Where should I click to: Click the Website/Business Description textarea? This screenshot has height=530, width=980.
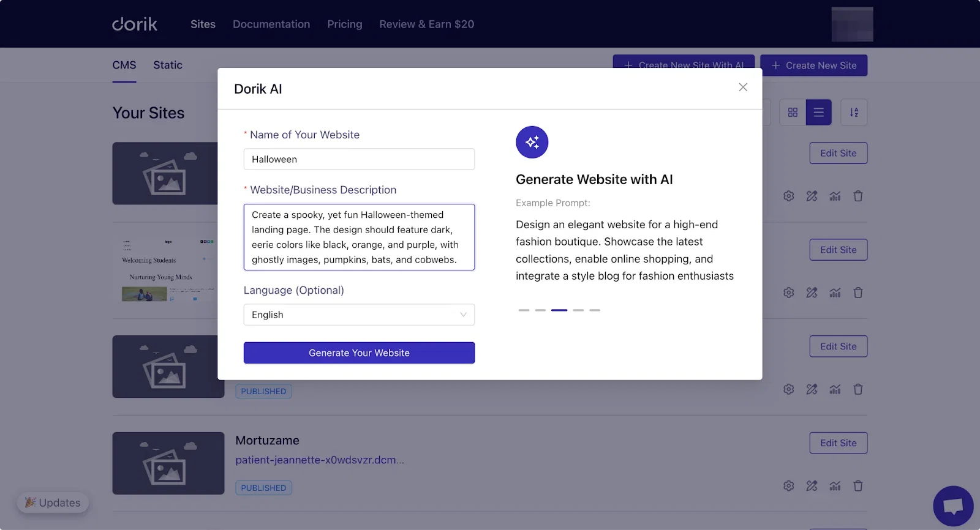(359, 237)
